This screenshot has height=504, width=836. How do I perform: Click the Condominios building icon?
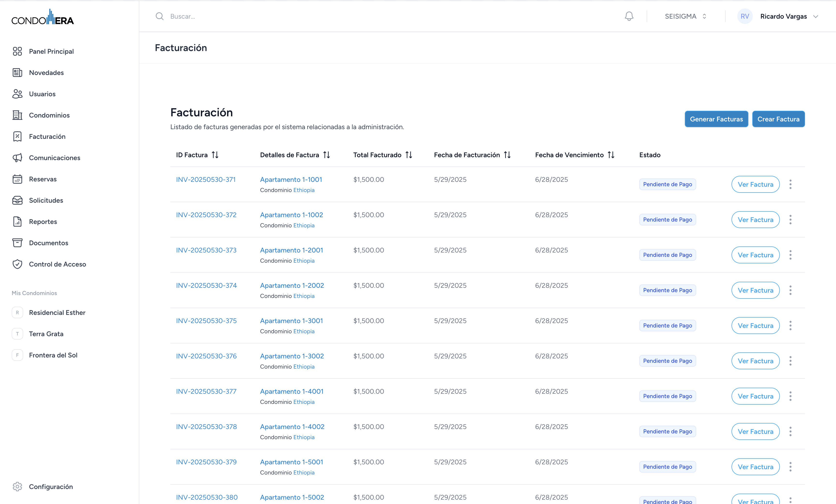(17, 115)
